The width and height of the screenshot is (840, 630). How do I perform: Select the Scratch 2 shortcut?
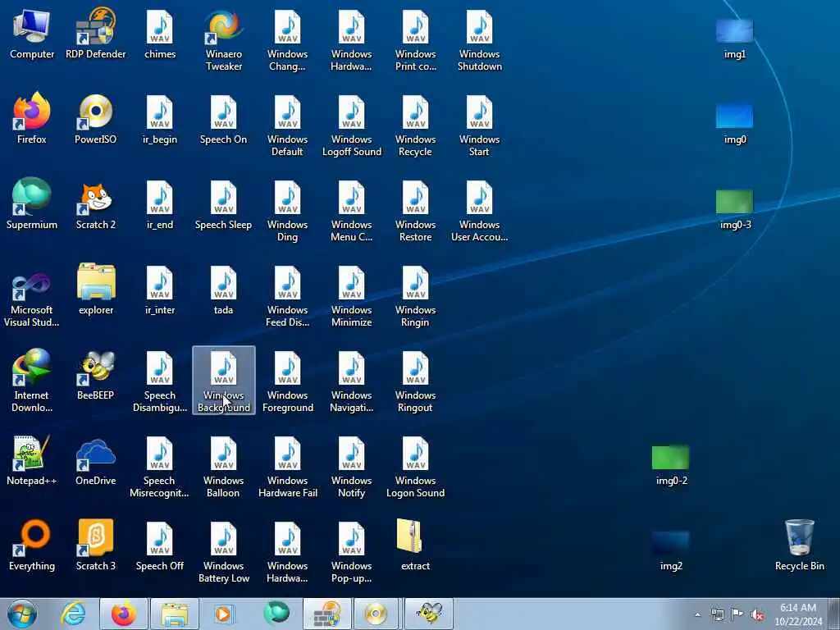point(96,204)
